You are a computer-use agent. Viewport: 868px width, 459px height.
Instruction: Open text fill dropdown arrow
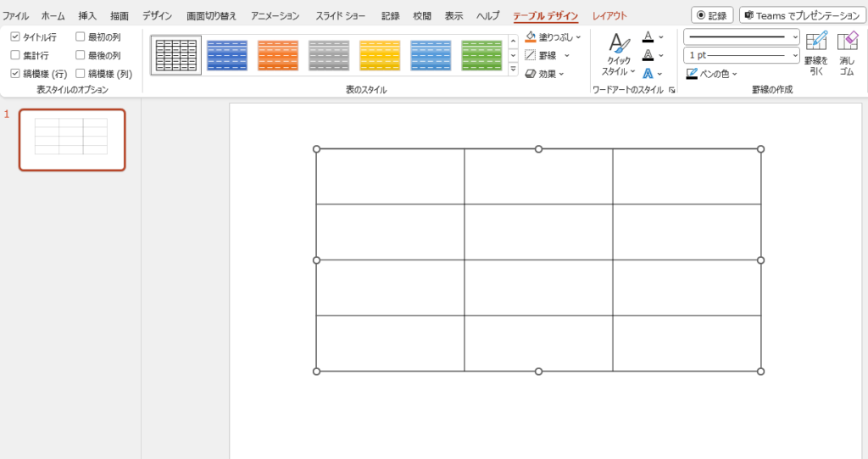[661, 37]
